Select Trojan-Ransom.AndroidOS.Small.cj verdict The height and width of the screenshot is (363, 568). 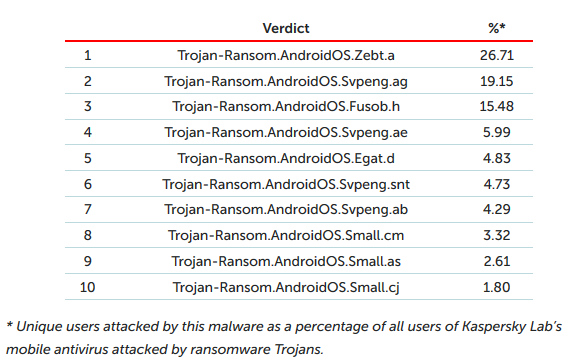click(x=286, y=287)
